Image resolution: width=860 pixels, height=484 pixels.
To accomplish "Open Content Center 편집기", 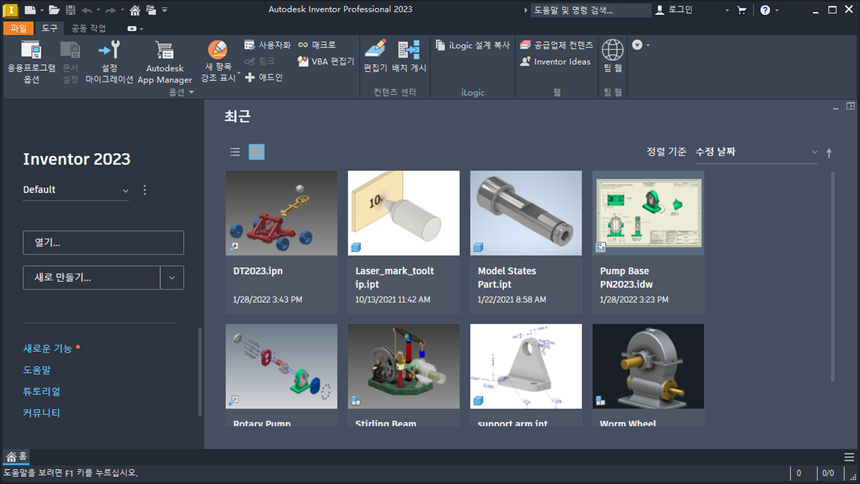I will pos(375,56).
